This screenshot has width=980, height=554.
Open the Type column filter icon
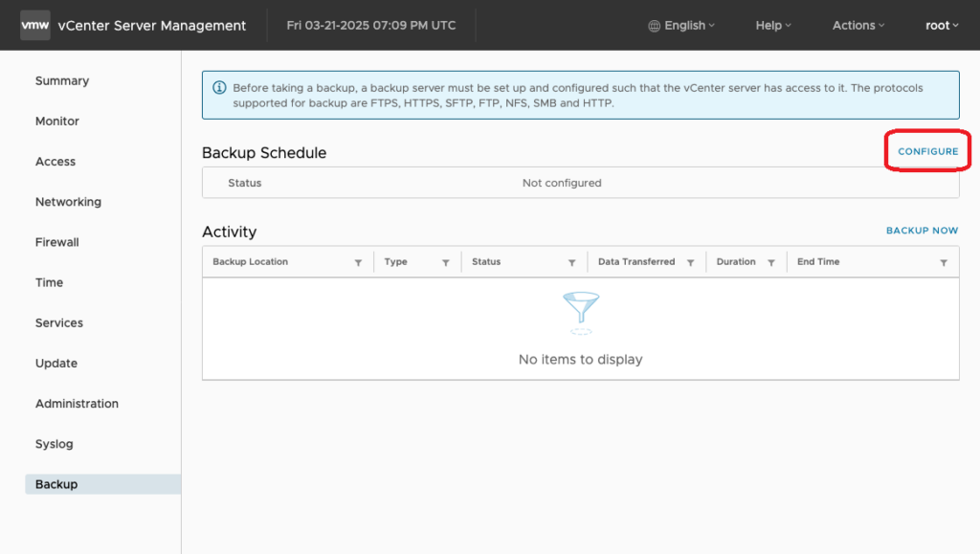(446, 262)
